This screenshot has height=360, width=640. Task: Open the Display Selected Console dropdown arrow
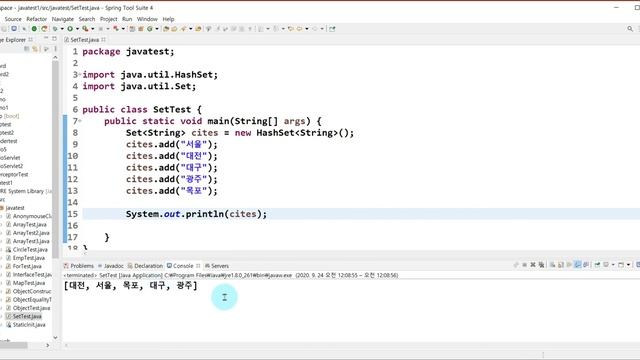(613, 265)
